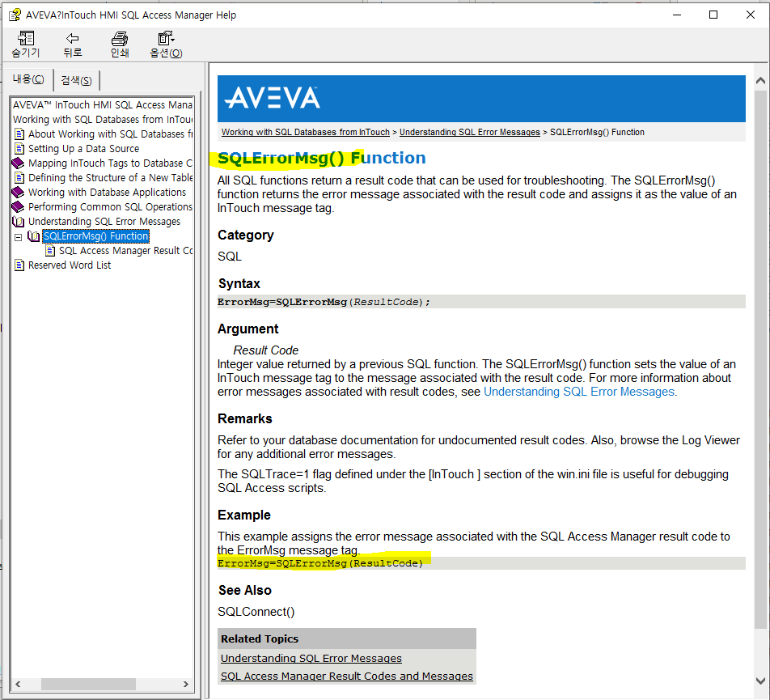The image size is (770, 700).
Task: Minimize the help window
Action: click(677, 15)
